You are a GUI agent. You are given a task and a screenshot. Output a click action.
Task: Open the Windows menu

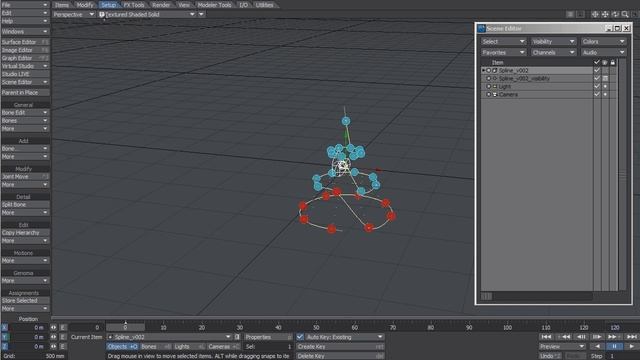pos(25,31)
